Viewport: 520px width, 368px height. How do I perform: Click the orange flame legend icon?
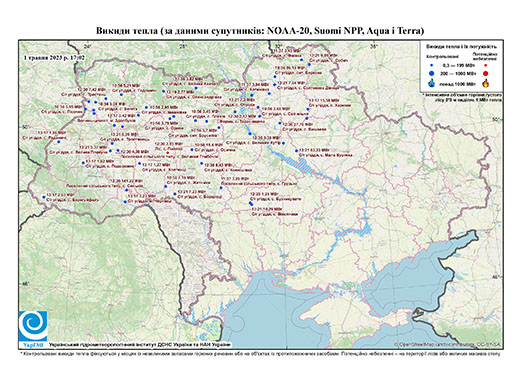pos(485,83)
